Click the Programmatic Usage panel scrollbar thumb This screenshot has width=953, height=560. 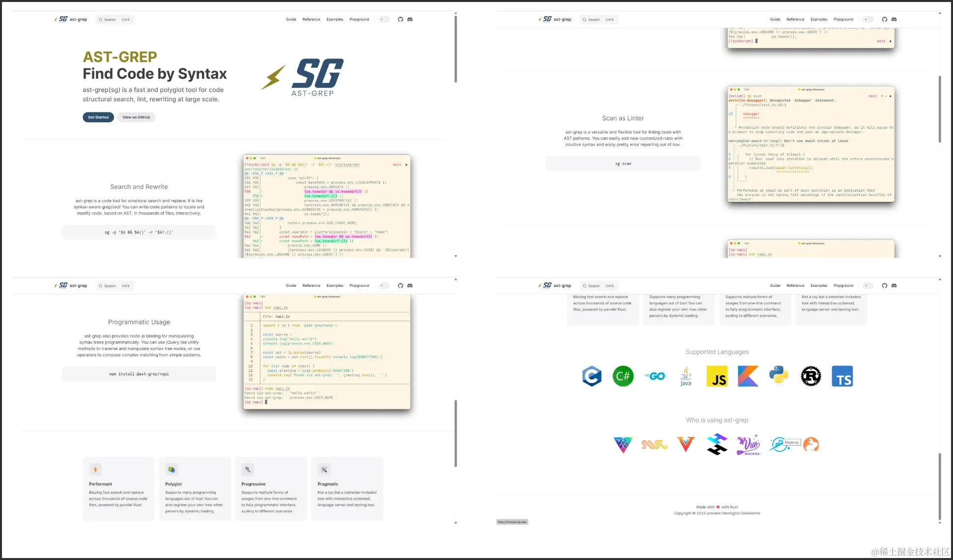pos(456,433)
